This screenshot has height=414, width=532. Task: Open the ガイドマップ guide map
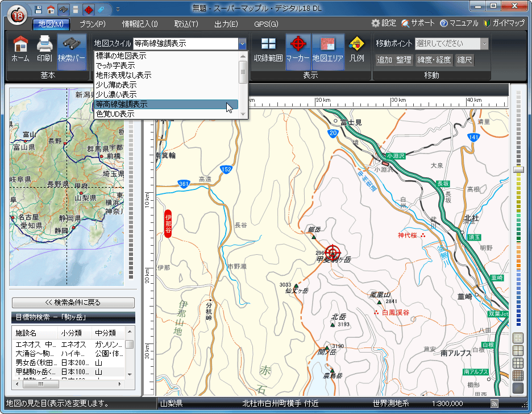point(504,23)
